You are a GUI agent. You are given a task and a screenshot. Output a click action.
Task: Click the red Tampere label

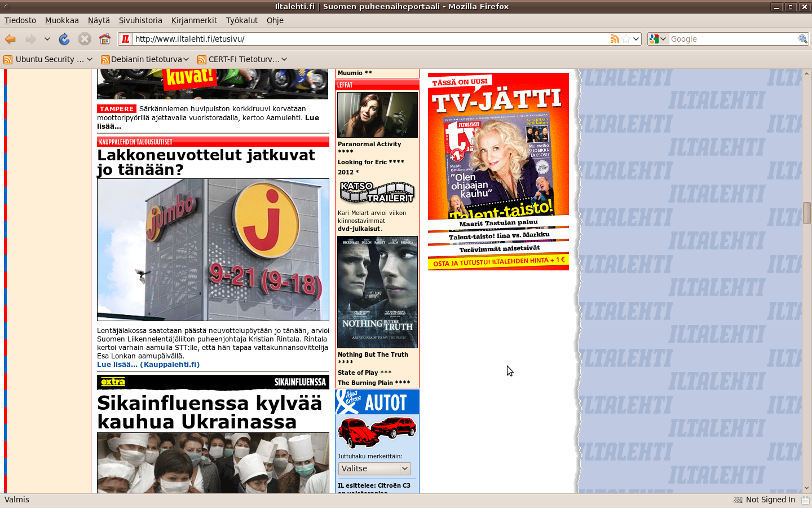[x=117, y=109]
